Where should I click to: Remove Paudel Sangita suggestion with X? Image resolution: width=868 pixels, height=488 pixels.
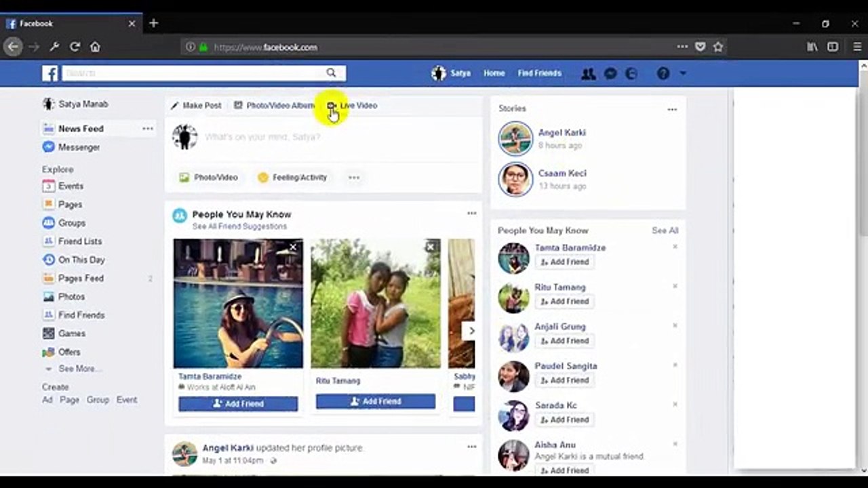[675, 365]
